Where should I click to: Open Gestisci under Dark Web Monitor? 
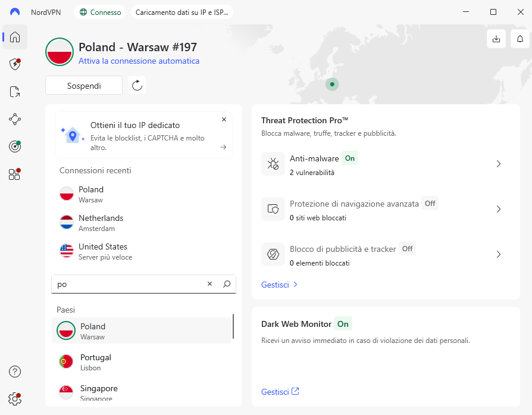[280, 392]
